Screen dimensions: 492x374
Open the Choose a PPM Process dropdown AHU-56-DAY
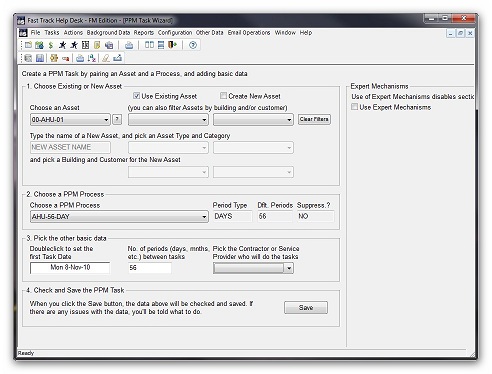tap(119, 217)
